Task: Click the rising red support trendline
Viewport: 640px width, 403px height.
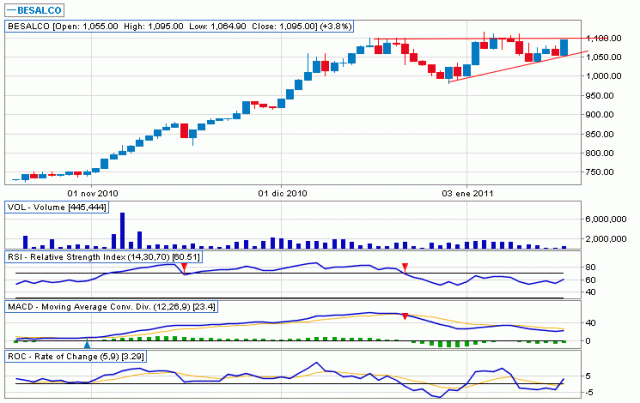Action: coord(518,66)
